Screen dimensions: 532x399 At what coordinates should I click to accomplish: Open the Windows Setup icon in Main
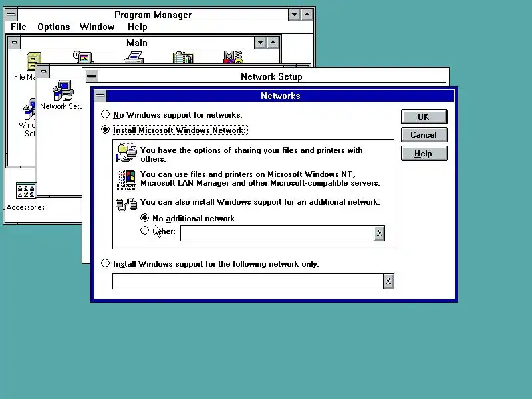point(29,109)
